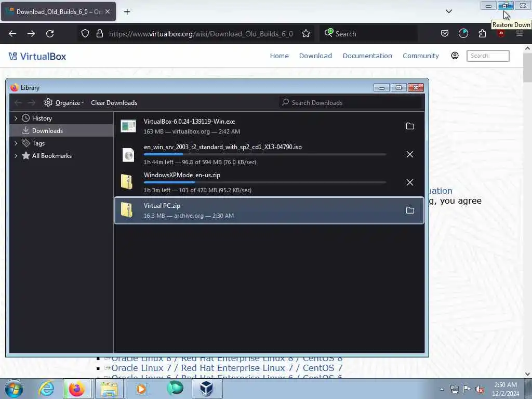Select the en_win_srv_2003_r2 iso download entry

click(269, 154)
